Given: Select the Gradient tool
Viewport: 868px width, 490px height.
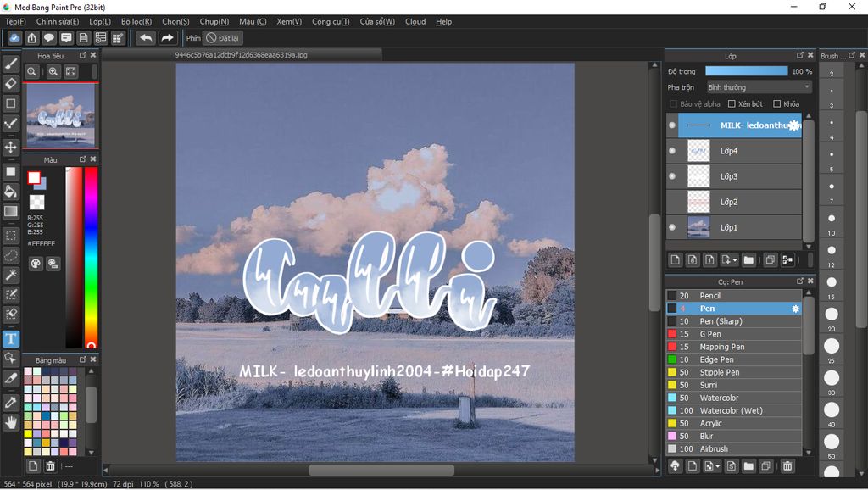Looking at the screenshot, I should 10,211.
